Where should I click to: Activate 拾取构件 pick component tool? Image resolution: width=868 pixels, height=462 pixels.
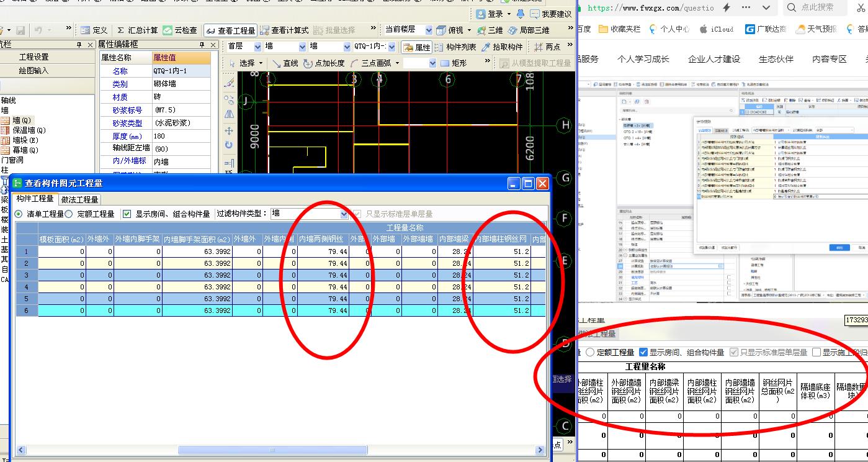pyautogui.click(x=502, y=47)
